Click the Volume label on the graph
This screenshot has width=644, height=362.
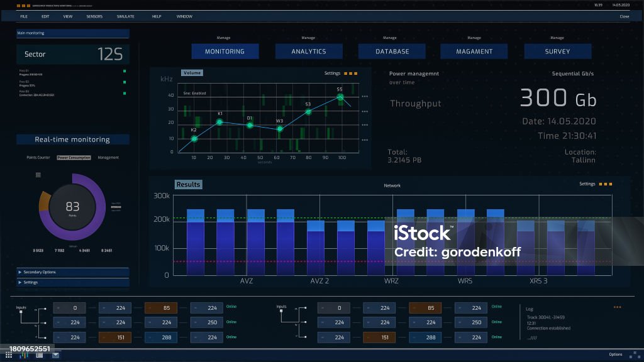pyautogui.click(x=192, y=73)
